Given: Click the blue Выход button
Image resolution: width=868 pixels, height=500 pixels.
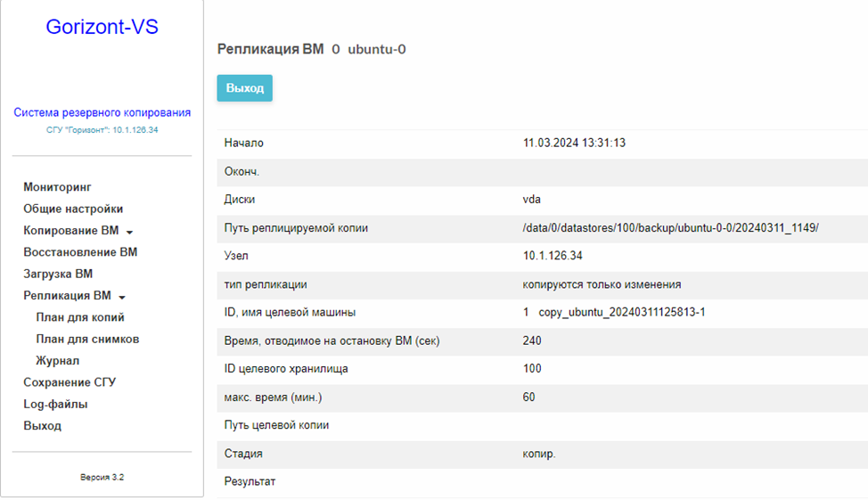Looking at the screenshot, I should [245, 88].
